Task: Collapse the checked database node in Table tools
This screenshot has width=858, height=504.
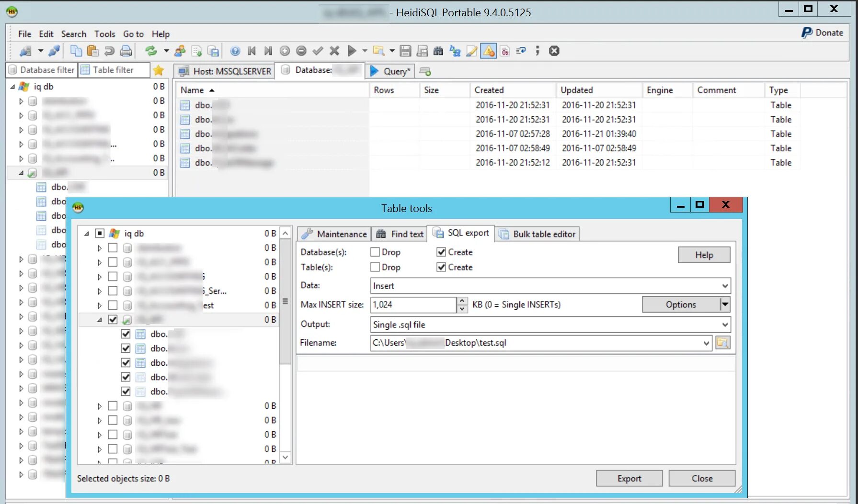Action: [x=100, y=320]
